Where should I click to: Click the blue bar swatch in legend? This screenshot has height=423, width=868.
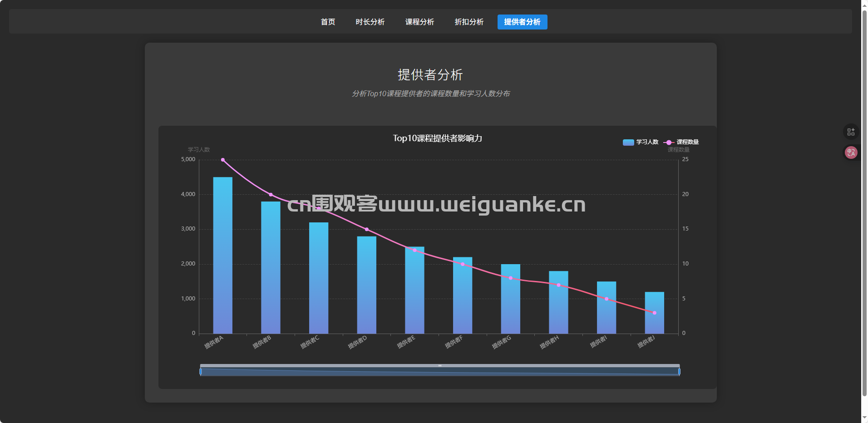click(628, 143)
